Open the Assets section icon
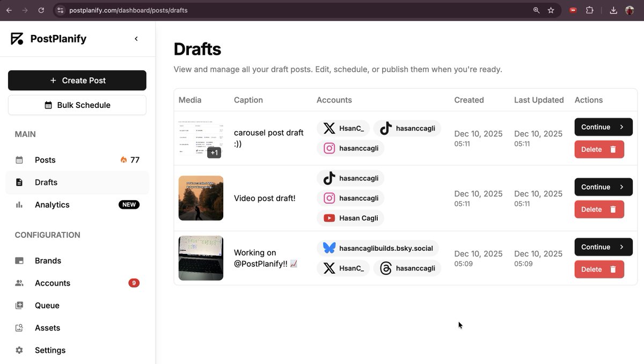This screenshot has width=644, height=364. point(19,327)
